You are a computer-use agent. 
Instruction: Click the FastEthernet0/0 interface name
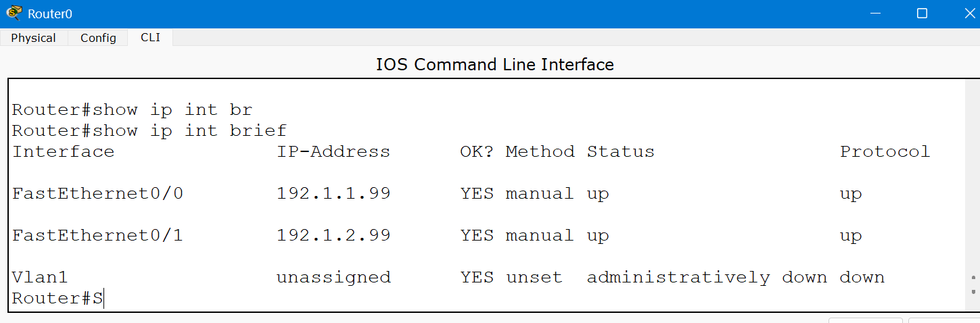[x=97, y=194]
